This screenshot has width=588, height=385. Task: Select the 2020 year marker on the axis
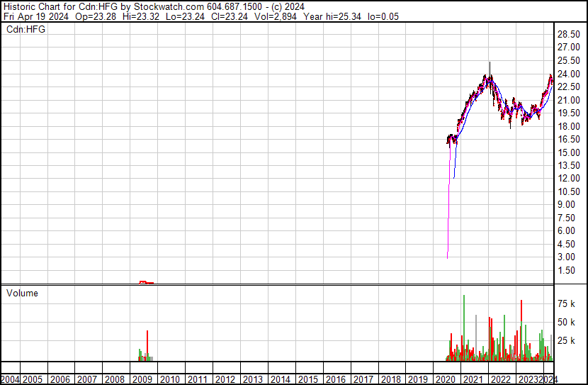click(x=444, y=379)
